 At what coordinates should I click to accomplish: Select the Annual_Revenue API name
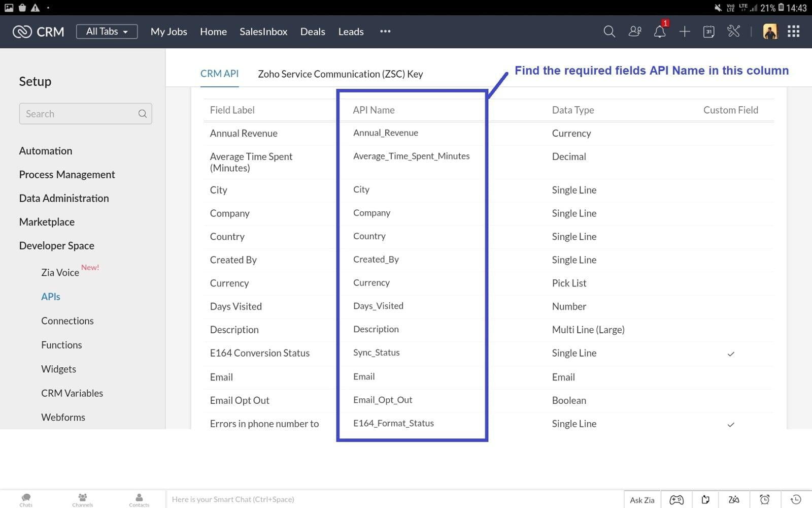pos(386,133)
